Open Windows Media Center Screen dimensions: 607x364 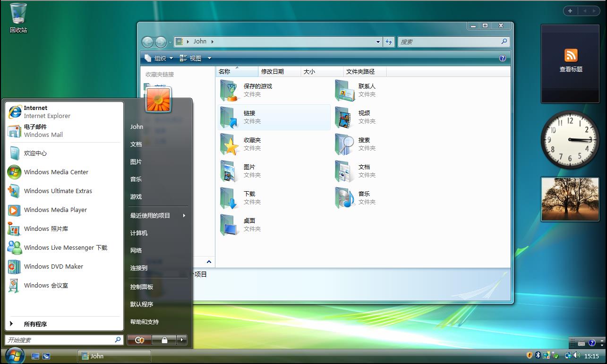(55, 172)
